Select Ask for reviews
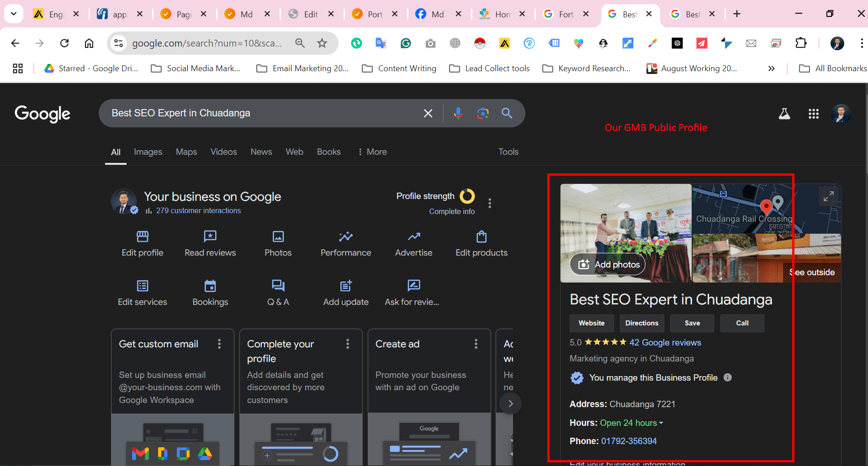The width and height of the screenshot is (868, 466). (413, 293)
